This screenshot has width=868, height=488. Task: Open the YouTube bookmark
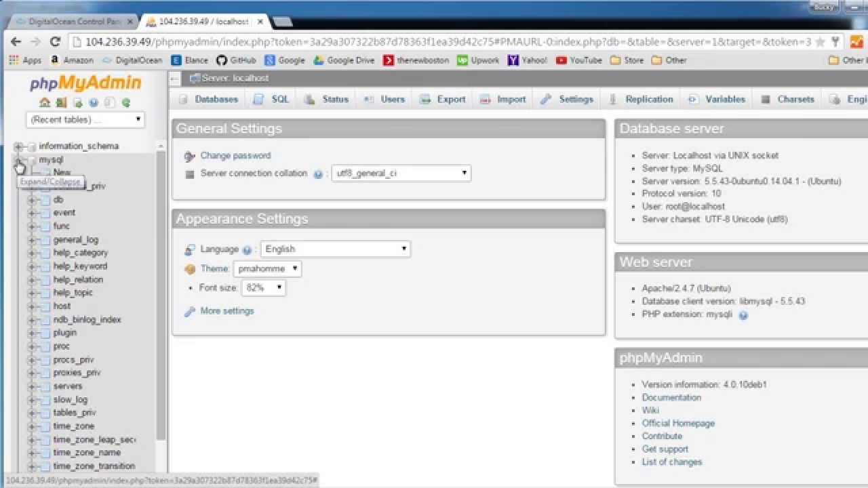pos(579,60)
